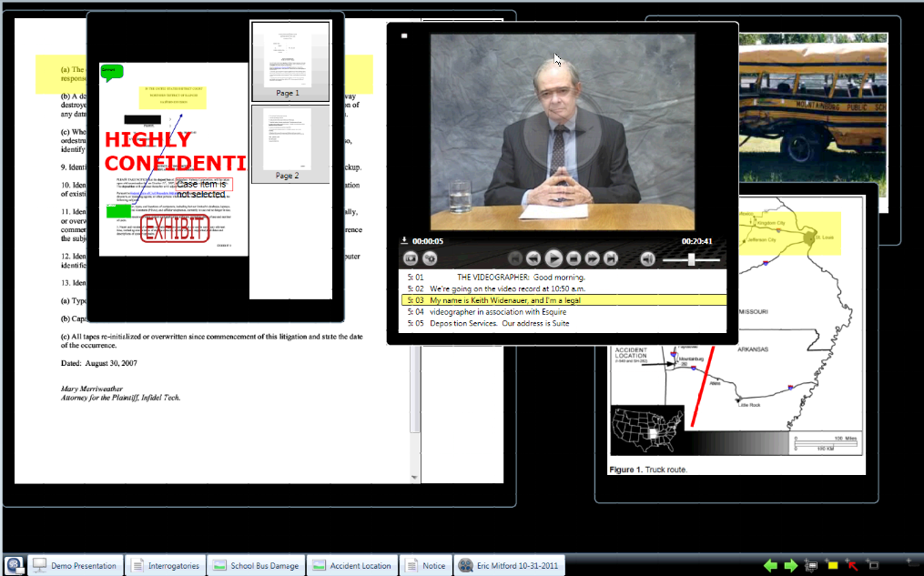This screenshot has height=576, width=924.
Task: Open the Page 2 thumbnail
Action: coord(290,144)
